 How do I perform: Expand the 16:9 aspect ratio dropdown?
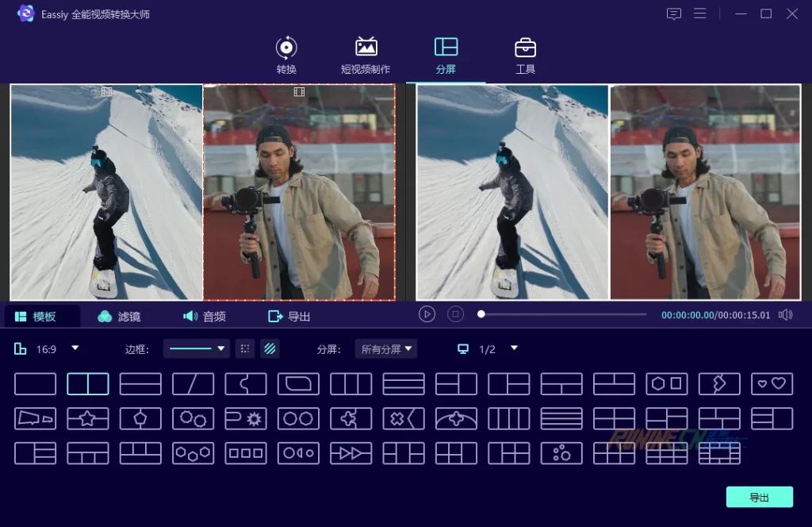[75, 348]
